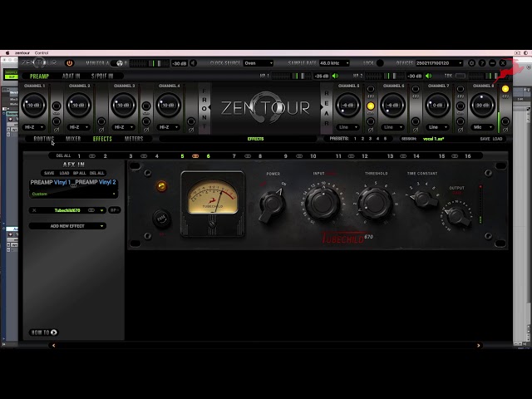This screenshot has width=532, height=399.
Task: Open the settings gear in the top bar
Action: click(x=471, y=63)
